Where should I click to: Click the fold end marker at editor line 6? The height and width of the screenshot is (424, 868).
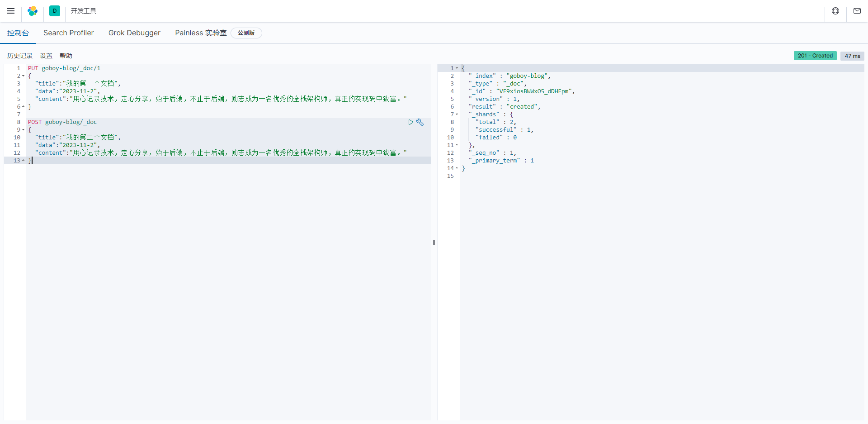[24, 107]
